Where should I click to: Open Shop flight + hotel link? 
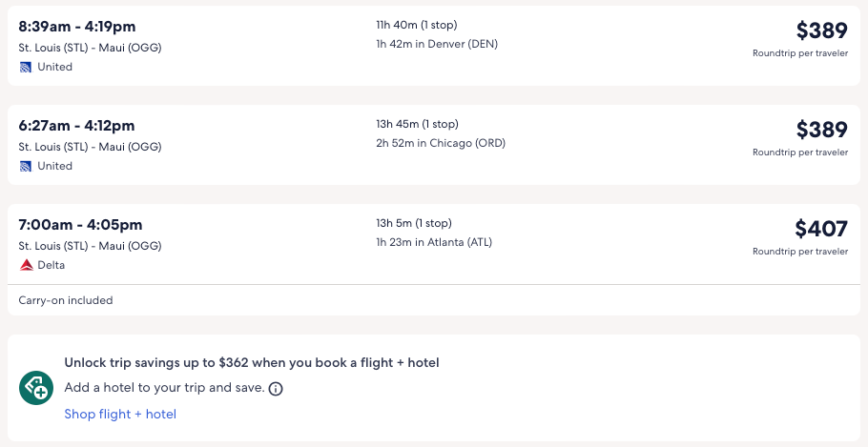120,414
